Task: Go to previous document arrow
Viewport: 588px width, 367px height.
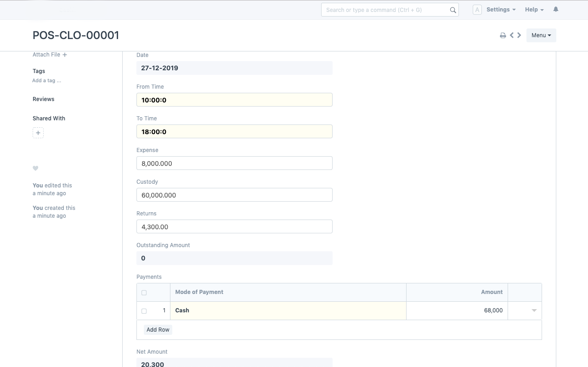Action: (x=512, y=35)
